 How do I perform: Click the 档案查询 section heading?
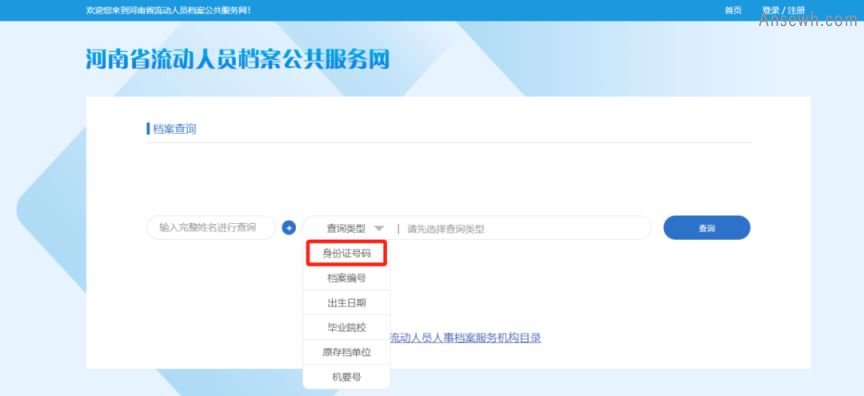click(174, 129)
